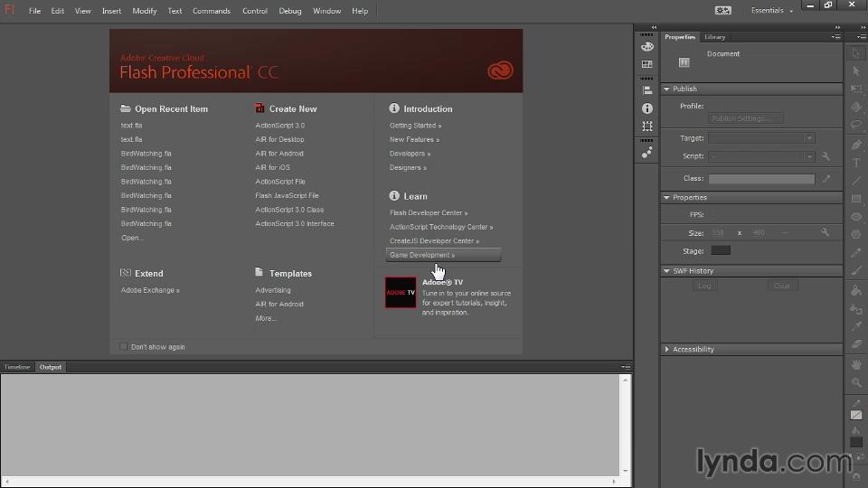The width and height of the screenshot is (868, 488).
Task: Open the Commands menu
Action: [x=212, y=11]
